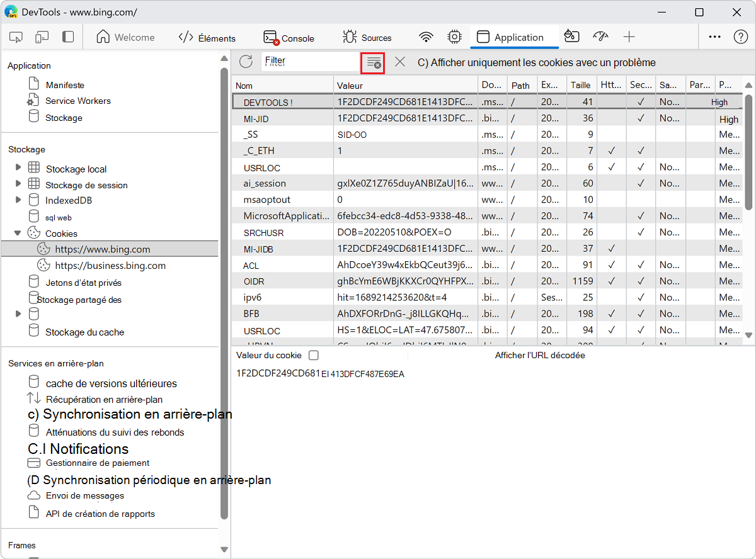
Task: Select https://www.bing.com cookies
Action: [110, 249]
